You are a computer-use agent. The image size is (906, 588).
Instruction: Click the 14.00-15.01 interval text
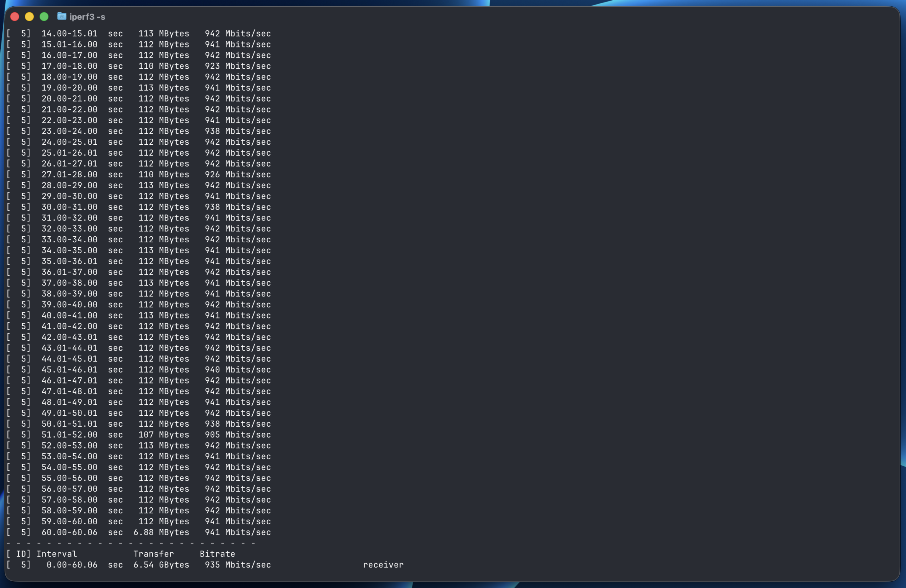(69, 34)
